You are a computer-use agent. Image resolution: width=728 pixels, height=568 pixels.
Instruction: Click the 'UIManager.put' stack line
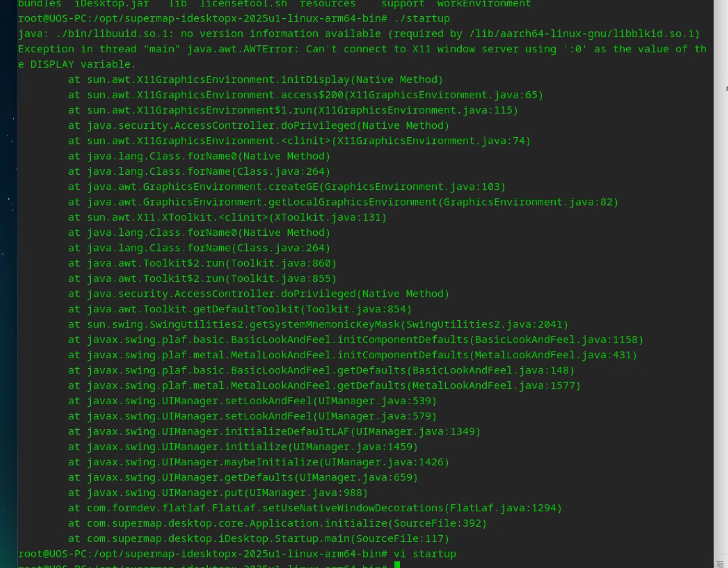tap(218, 493)
